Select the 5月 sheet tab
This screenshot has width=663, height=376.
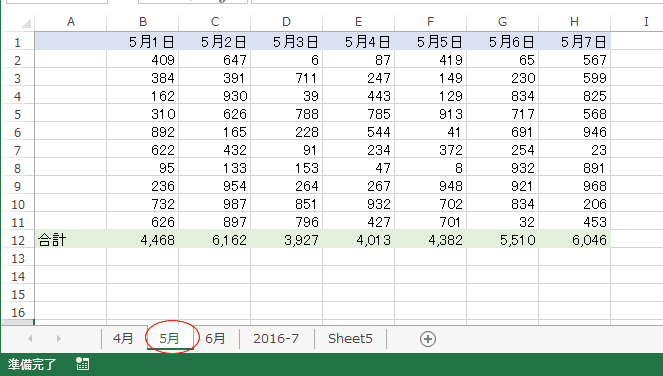pos(170,338)
